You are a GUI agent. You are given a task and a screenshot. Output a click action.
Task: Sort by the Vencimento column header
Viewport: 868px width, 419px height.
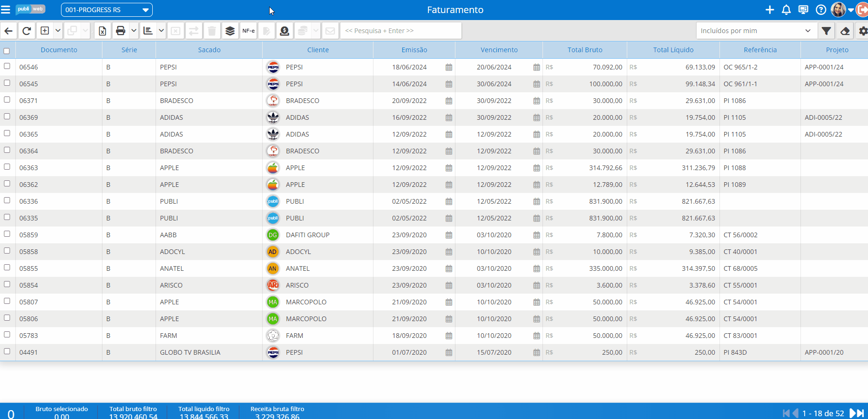click(x=499, y=50)
